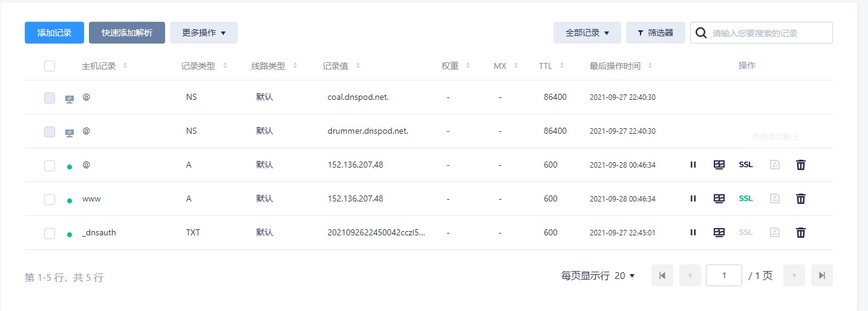This screenshot has height=311, width=868.
Task: Sort by 记录类型 column
Action: point(225,66)
